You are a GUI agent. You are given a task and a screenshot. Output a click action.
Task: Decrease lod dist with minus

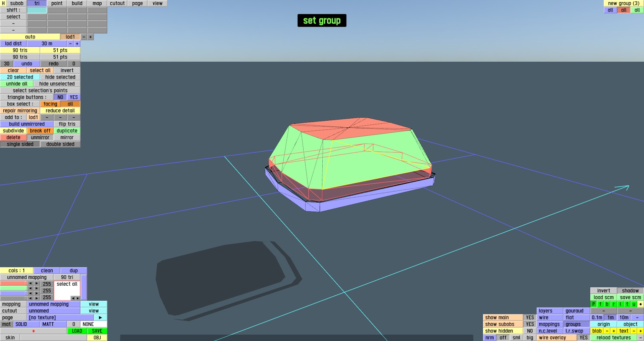pos(70,44)
